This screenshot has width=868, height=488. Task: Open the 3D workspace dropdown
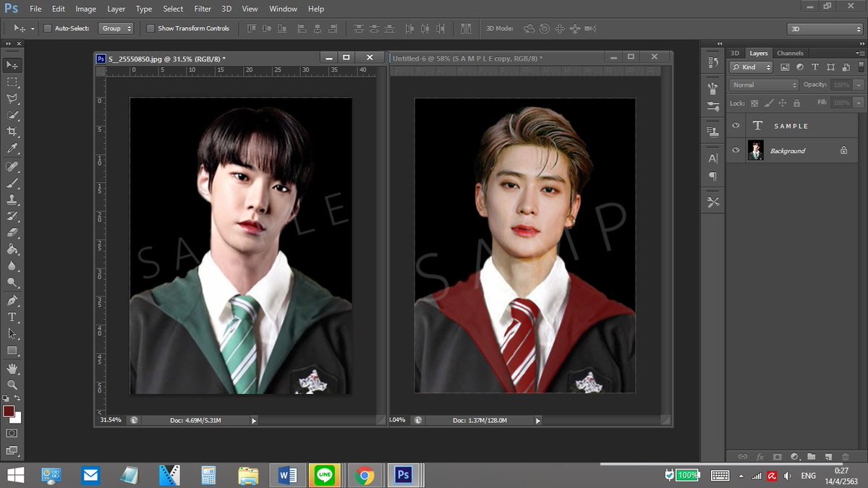coord(825,29)
